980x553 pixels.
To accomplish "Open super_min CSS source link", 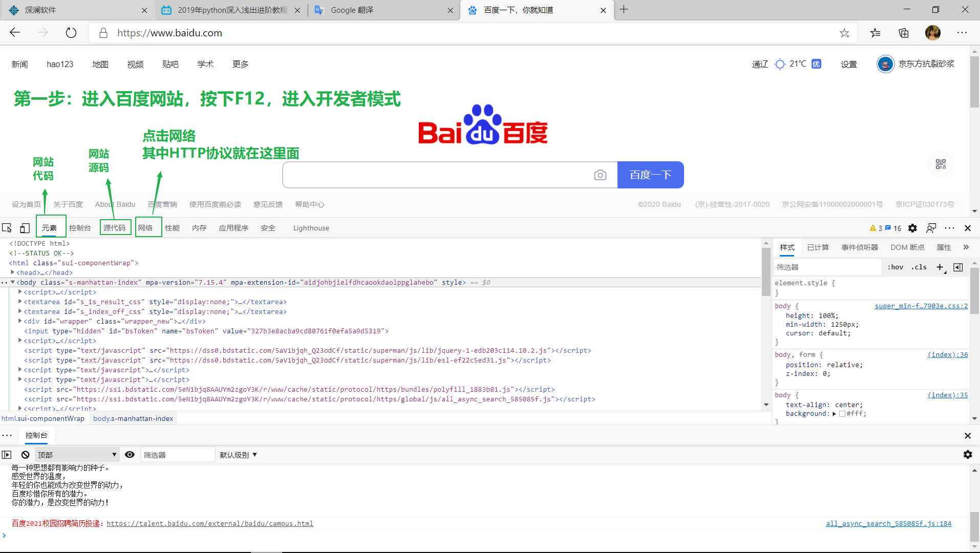I will click(921, 306).
